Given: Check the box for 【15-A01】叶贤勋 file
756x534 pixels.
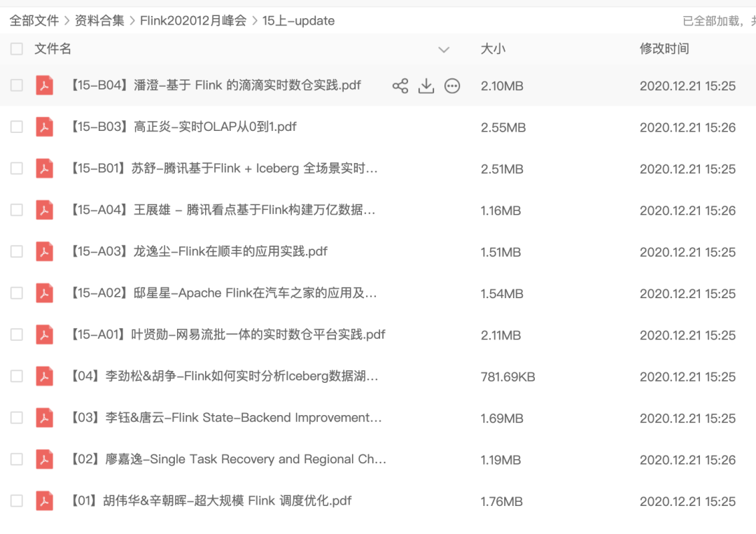Looking at the screenshot, I should click(16, 335).
